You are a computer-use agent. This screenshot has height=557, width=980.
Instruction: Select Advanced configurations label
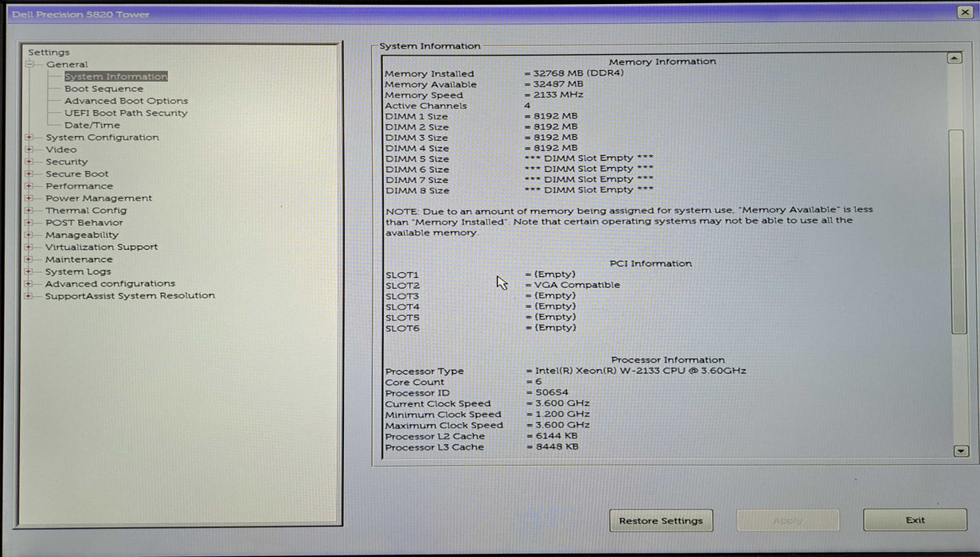(x=110, y=284)
